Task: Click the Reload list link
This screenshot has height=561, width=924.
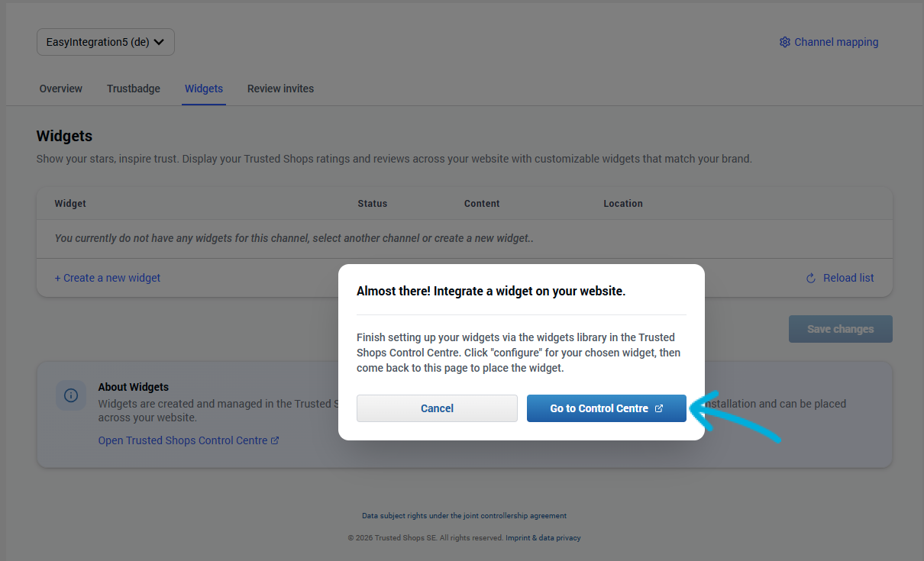Action: tap(848, 278)
